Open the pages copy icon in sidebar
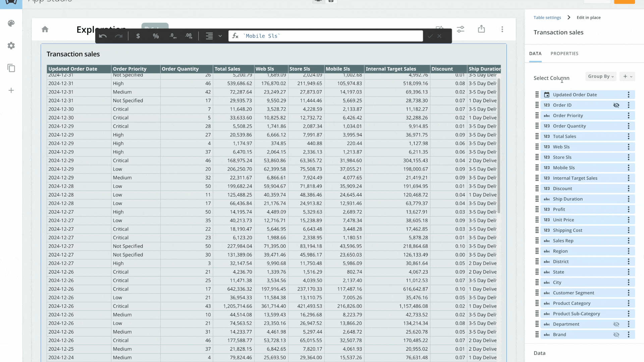This screenshot has height=362, width=644. tap(11, 68)
